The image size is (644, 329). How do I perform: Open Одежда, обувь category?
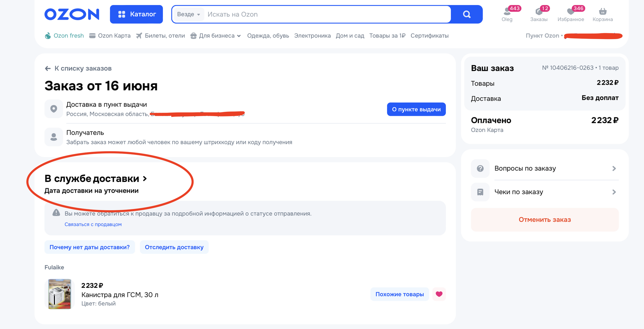coord(268,36)
